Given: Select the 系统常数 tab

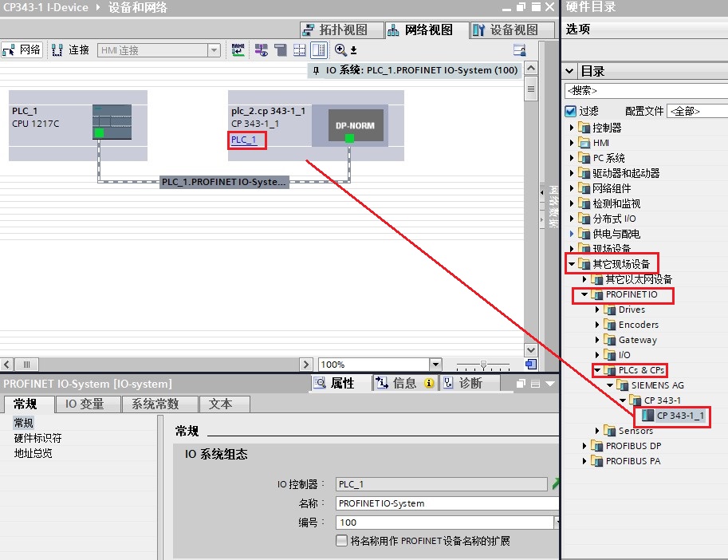Looking at the screenshot, I should [x=159, y=404].
